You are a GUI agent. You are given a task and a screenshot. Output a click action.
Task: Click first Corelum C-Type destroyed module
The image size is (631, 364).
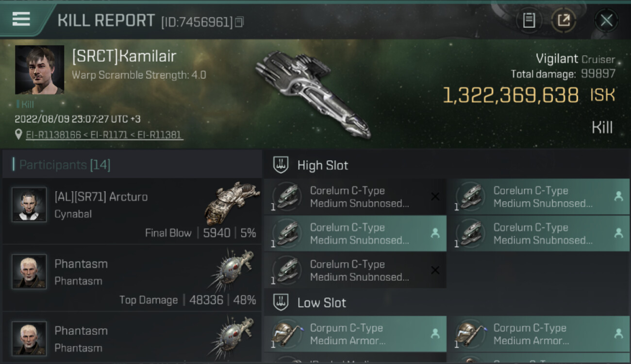click(x=355, y=197)
